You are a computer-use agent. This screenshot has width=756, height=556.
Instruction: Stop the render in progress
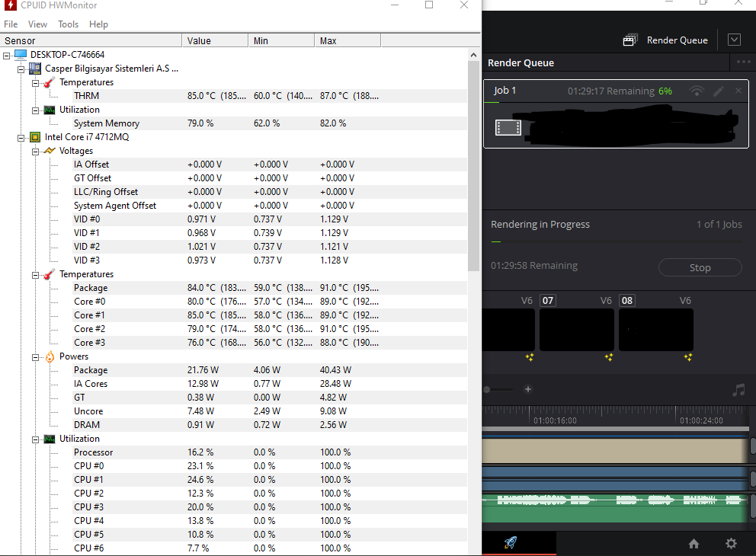700,267
